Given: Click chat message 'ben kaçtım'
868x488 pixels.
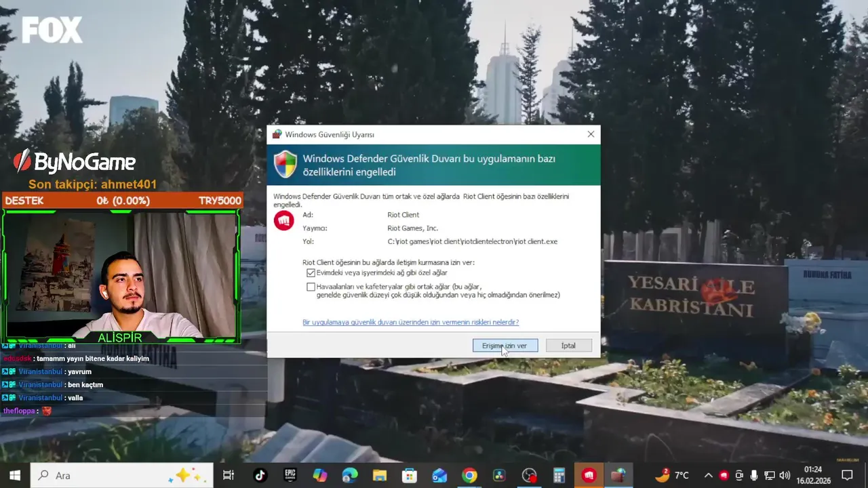Looking at the screenshot, I should coord(85,385).
